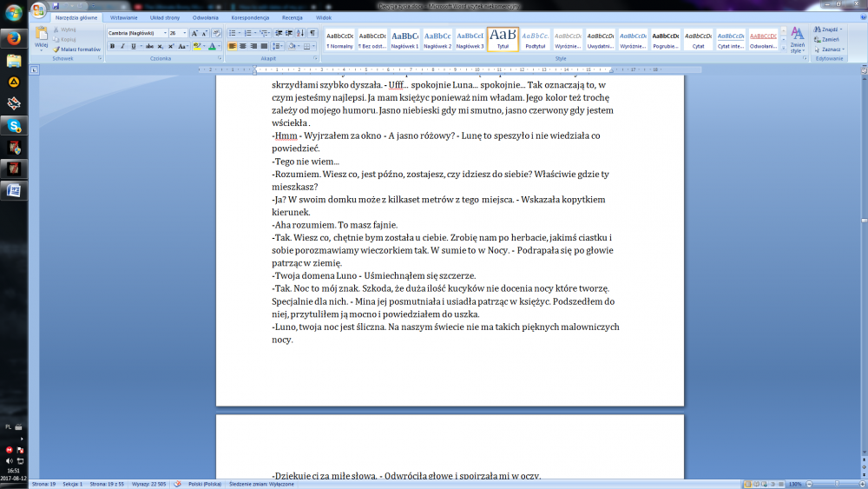Switch to the Wstawianie tab

pos(123,17)
